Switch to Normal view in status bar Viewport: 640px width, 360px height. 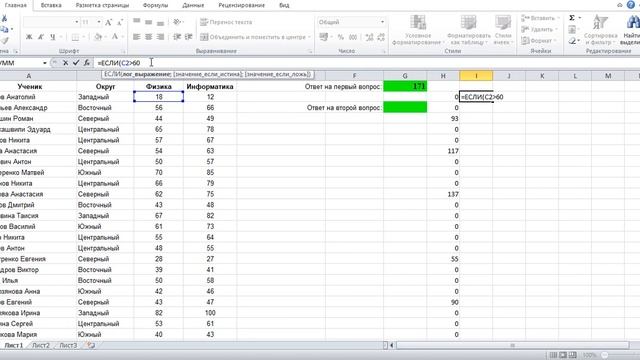point(553,355)
